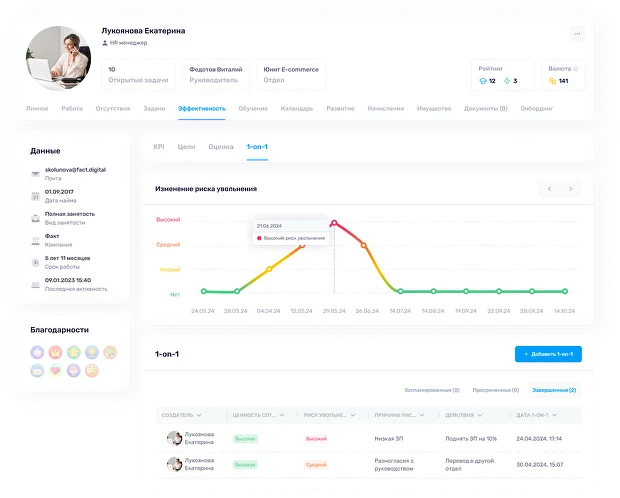
Task: Open the Отсутствия tab
Action: pos(113,108)
